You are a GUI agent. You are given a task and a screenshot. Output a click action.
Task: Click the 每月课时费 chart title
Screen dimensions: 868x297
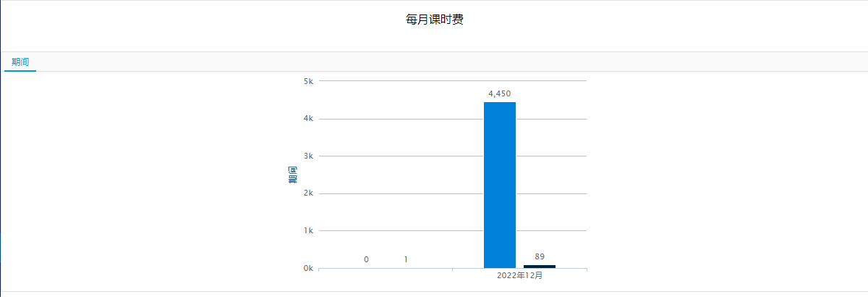435,20
